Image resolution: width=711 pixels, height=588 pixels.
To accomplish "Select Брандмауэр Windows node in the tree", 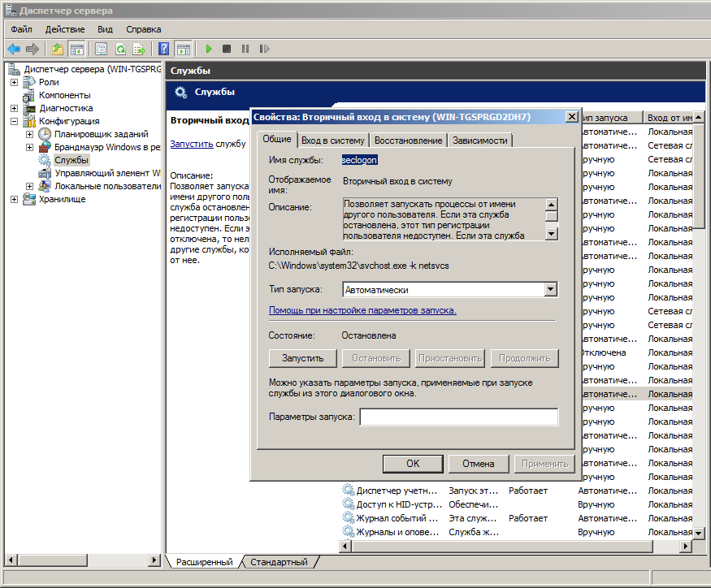I will (x=106, y=147).
